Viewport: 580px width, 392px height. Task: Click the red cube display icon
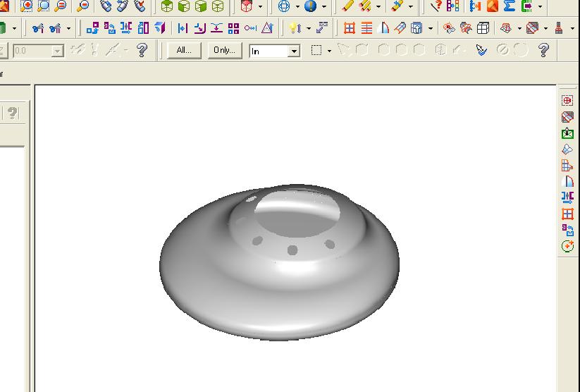(247, 6)
